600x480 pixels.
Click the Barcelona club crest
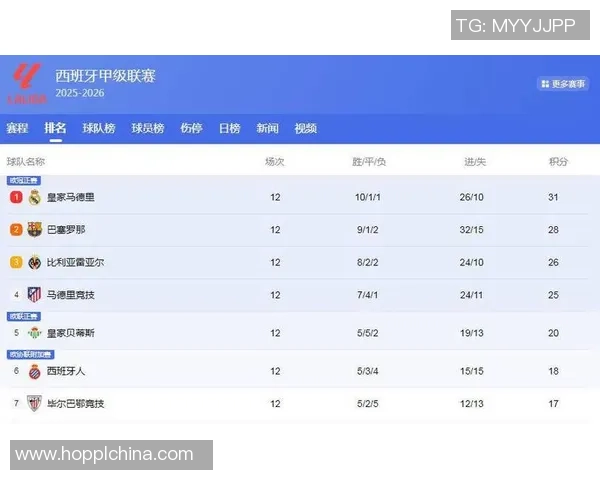(x=34, y=230)
